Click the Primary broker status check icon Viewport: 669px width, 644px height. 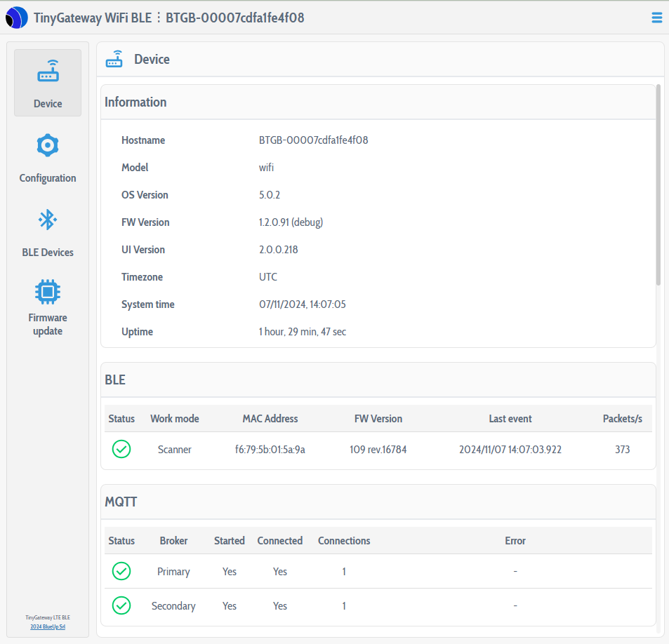pyautogui.click(x=121, y=571)
